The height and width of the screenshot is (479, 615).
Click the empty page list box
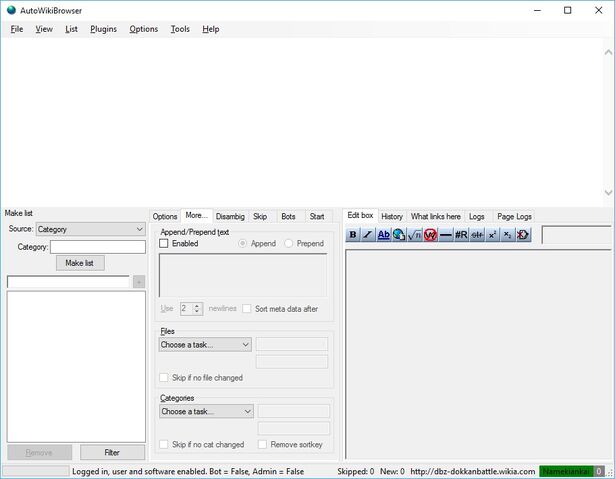(x=76, y=366)
